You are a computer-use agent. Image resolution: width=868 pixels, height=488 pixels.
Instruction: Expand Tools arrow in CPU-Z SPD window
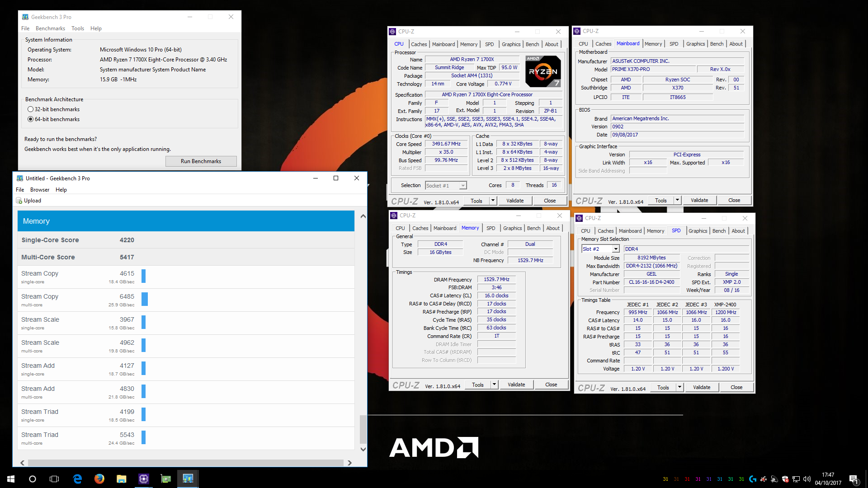(679, 387)
